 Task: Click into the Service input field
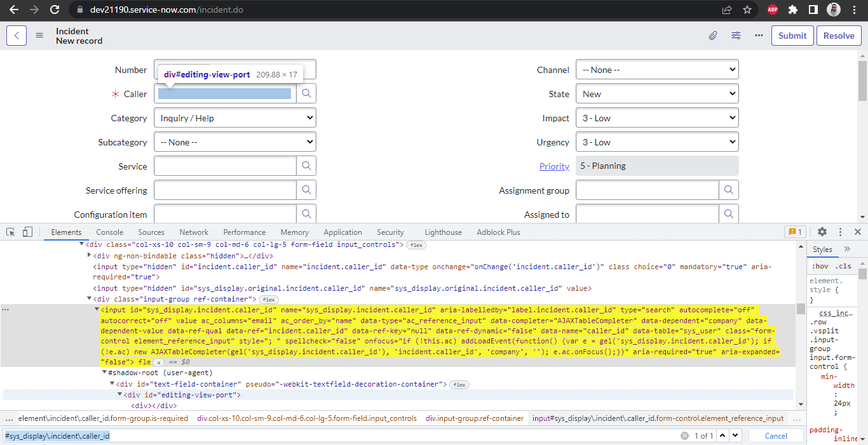[x=225, y=166]
